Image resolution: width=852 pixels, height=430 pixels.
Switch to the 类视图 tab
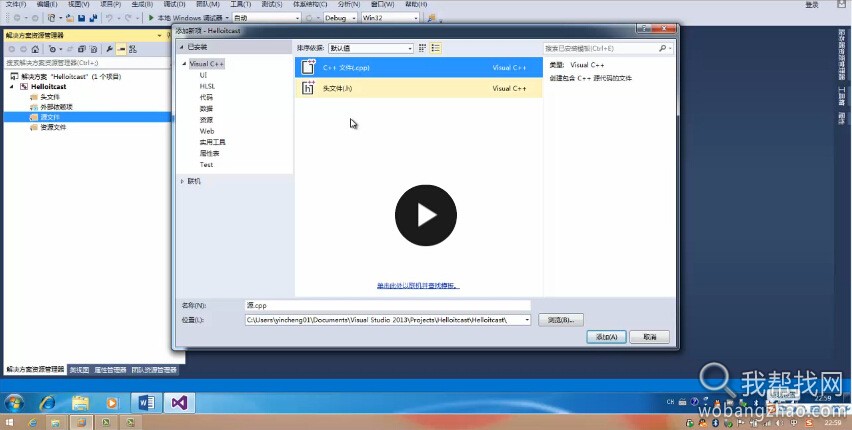79,370
